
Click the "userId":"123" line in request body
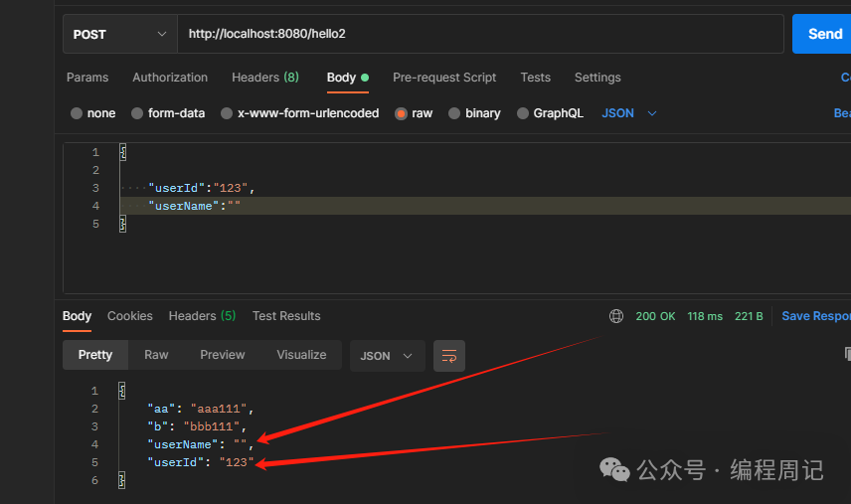202,188
